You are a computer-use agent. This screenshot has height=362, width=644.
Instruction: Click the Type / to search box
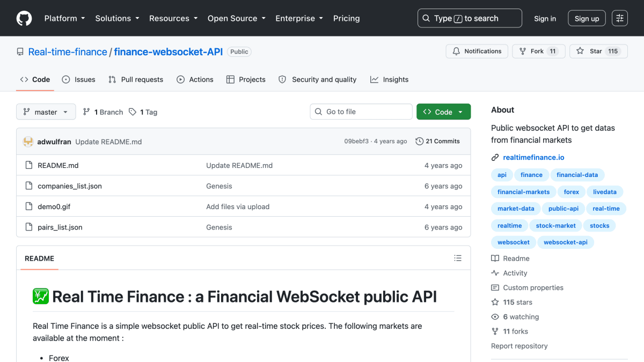tap(470, 18)
